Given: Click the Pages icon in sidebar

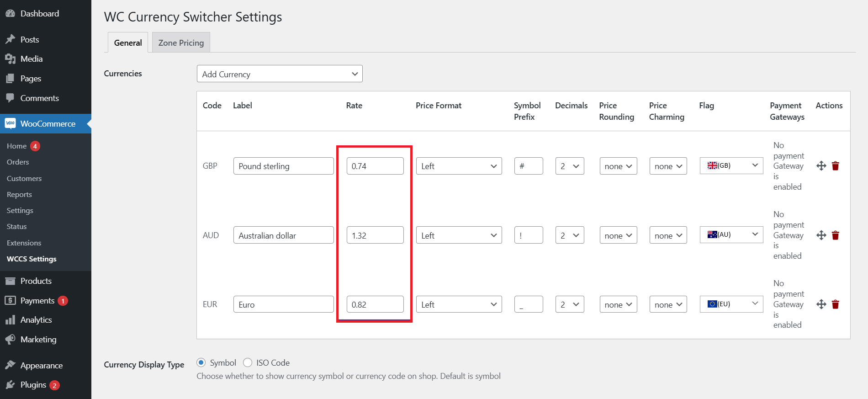Looking at the screenshot, I should coord(10,79).
